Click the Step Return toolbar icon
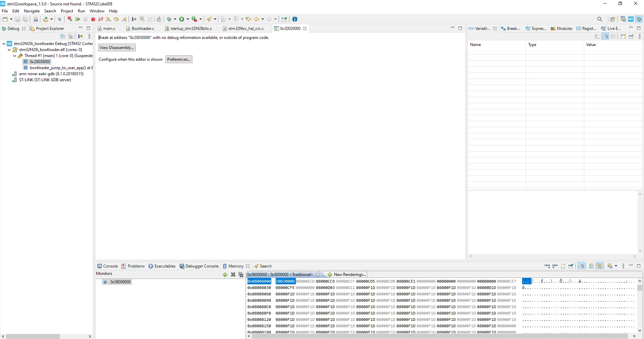Viewport: 644px width, 339px height. [x=124, y=19]
